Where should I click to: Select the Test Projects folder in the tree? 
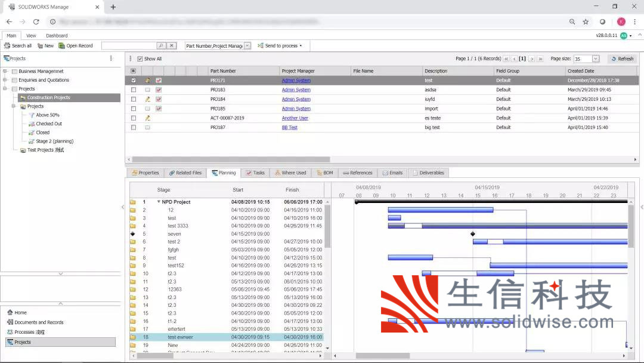[x=45, y=150]
